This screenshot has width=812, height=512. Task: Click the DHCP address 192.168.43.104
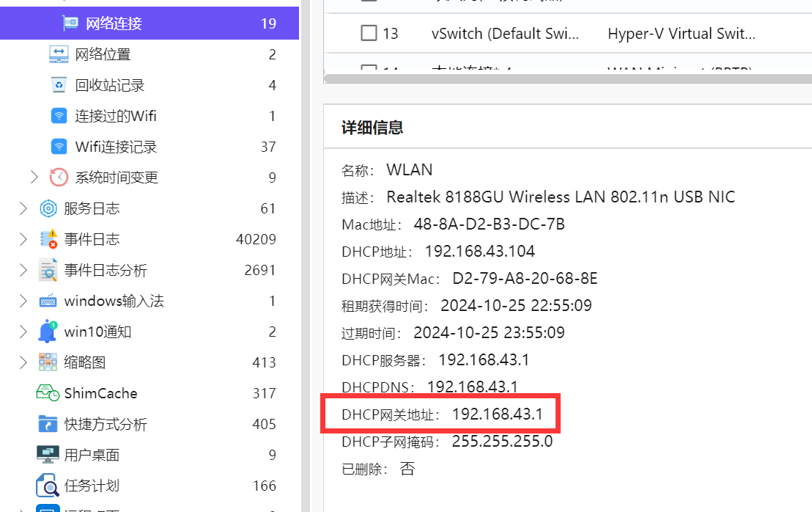479,252
